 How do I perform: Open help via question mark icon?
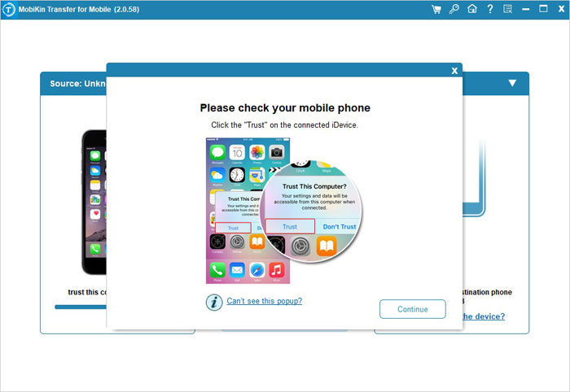(490, 9)
